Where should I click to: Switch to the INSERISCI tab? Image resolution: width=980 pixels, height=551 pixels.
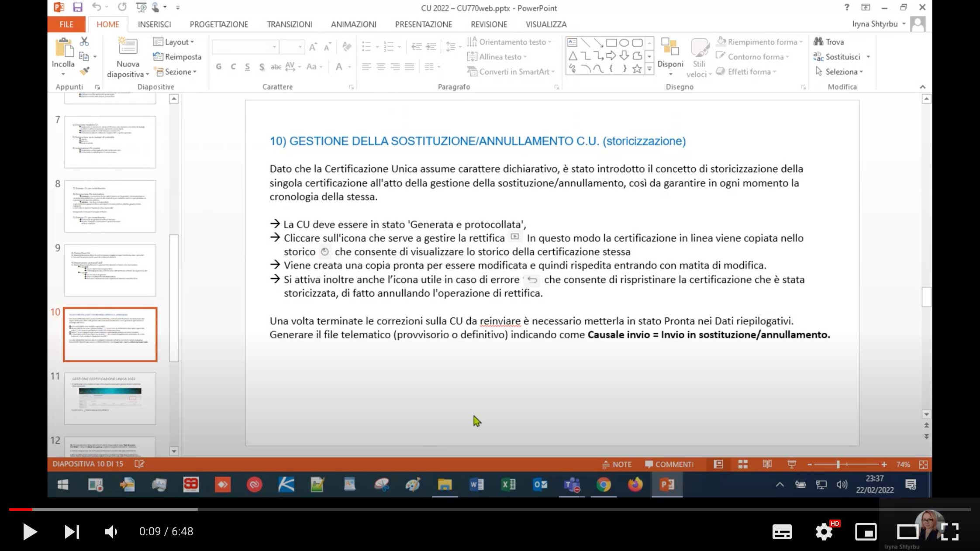click(x=154, y=24)
